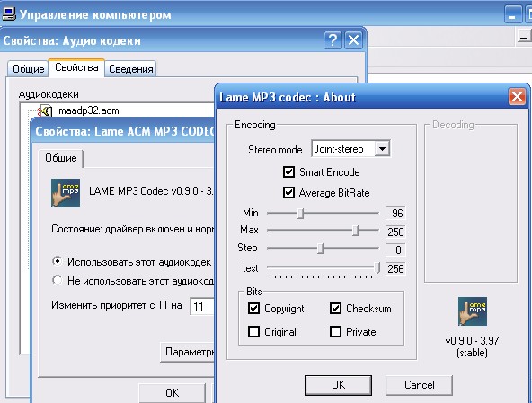Viewport: 532px width, 403px height.
Task: Click the Min value box showing 96
Action: point(395,214)
